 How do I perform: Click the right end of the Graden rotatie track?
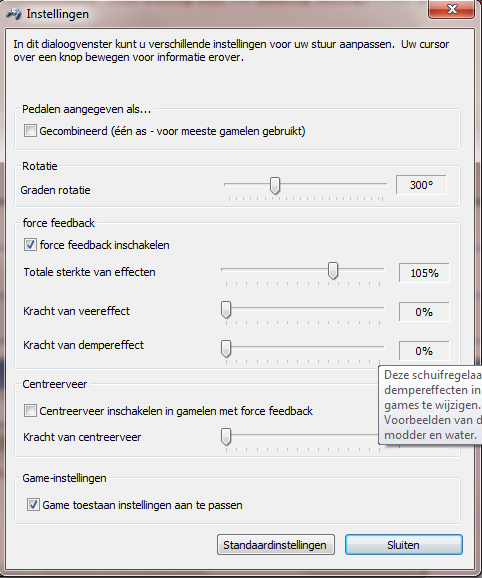pyautogui.click(x=385, y=184)
